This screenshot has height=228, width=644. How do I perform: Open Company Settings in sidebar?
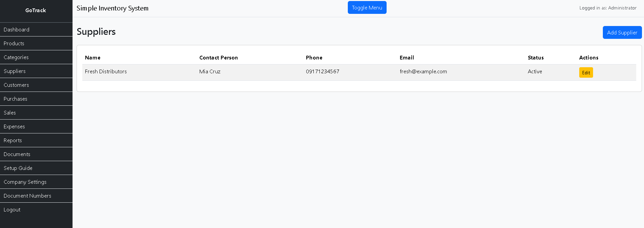coord(25,182)
